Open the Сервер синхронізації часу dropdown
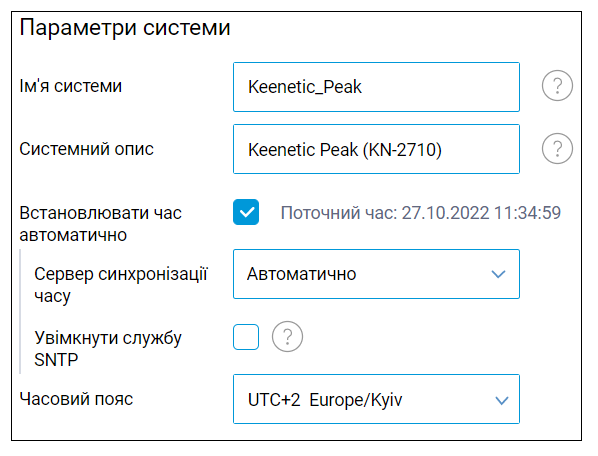The width and height of the screenshot is (598, 456). (376, 274)
